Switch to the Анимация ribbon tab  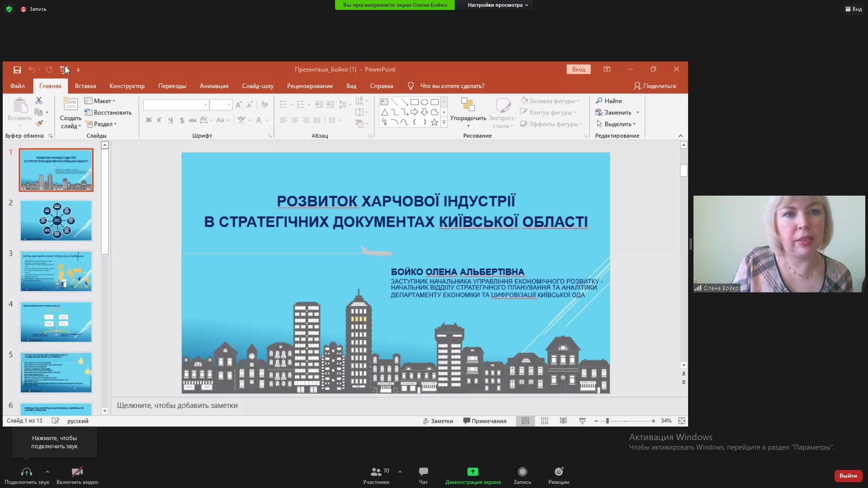(214, 86)
